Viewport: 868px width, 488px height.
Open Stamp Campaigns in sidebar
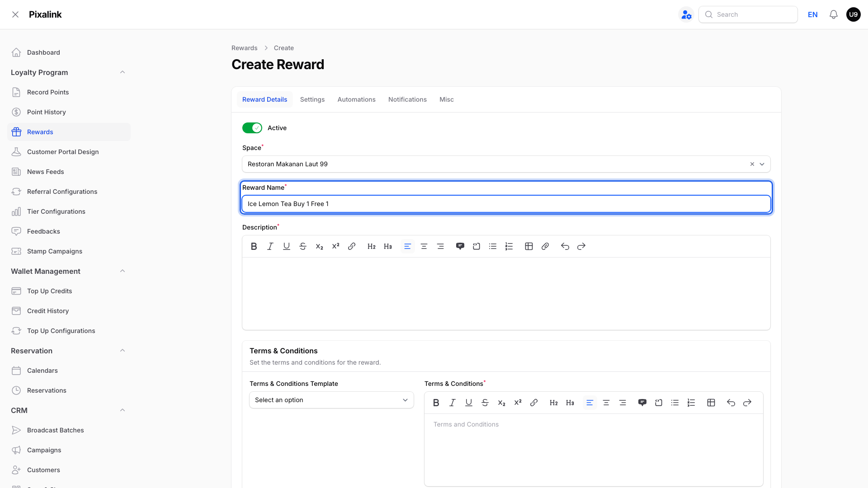69,251
